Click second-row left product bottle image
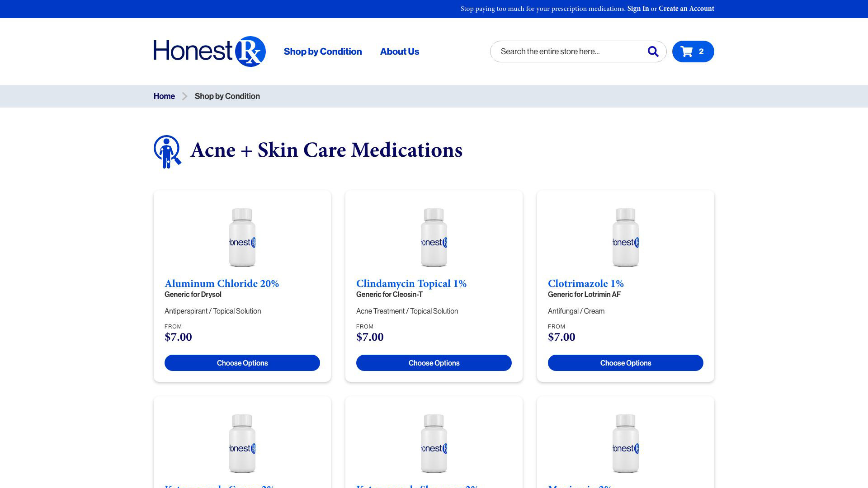Screen dimensions: 868x488 pyautogui.click(x=242, y=444)
